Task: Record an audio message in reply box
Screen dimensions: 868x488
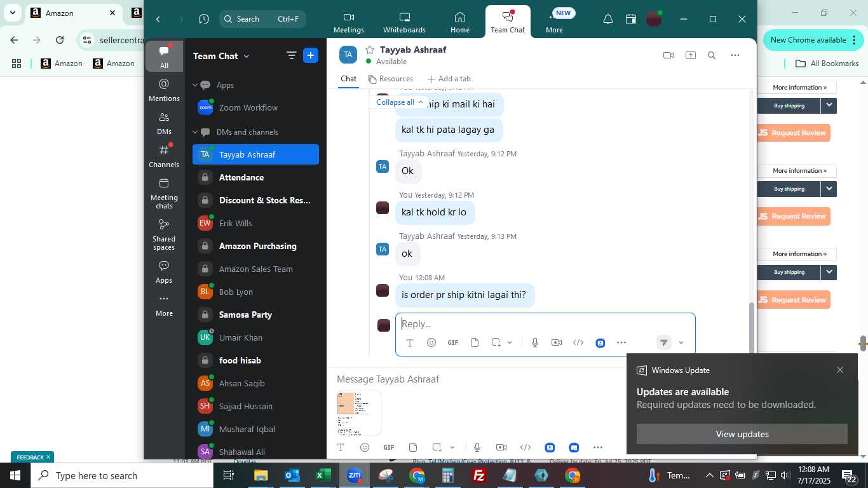Action: tap(535, 342)
